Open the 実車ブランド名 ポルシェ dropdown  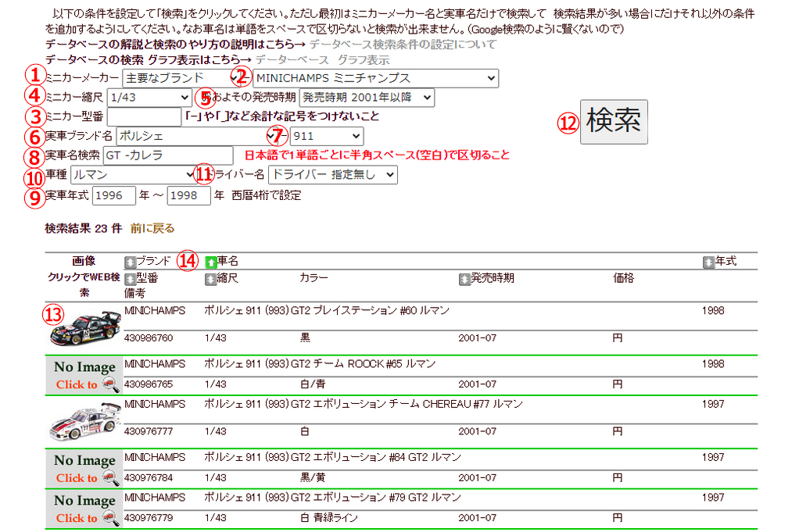pyautogui.click(x=196, y=136)
